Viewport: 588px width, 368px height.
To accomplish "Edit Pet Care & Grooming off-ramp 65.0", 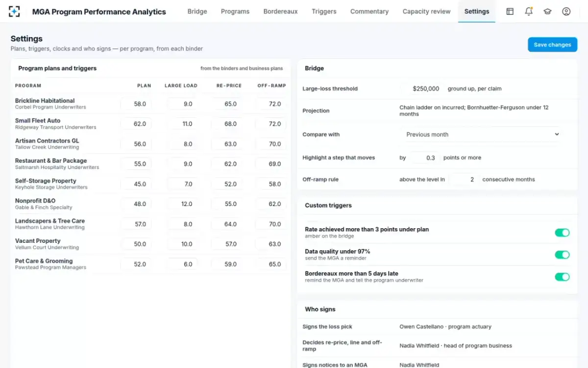I will [x=271, y=264].
